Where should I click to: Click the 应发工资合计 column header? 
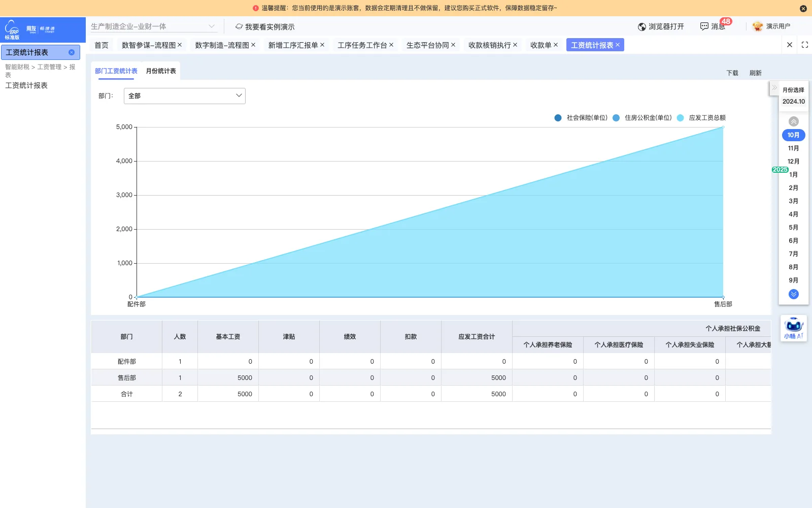477,337
